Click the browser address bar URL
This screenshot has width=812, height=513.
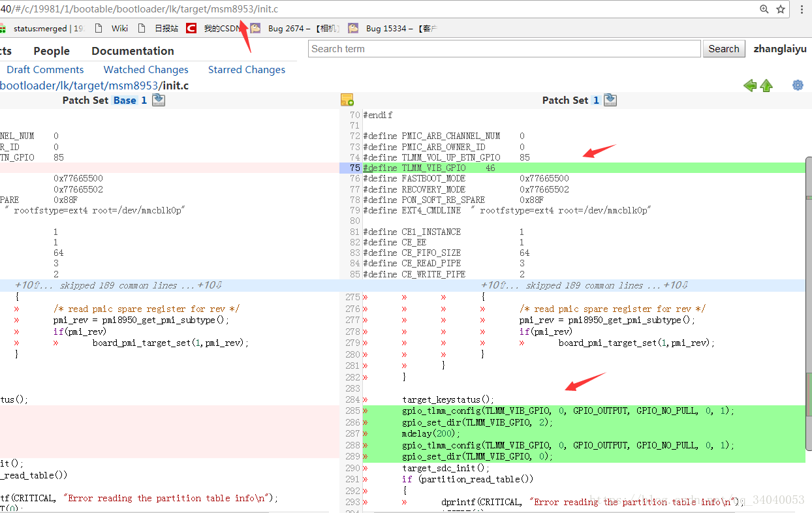[139, 9]
